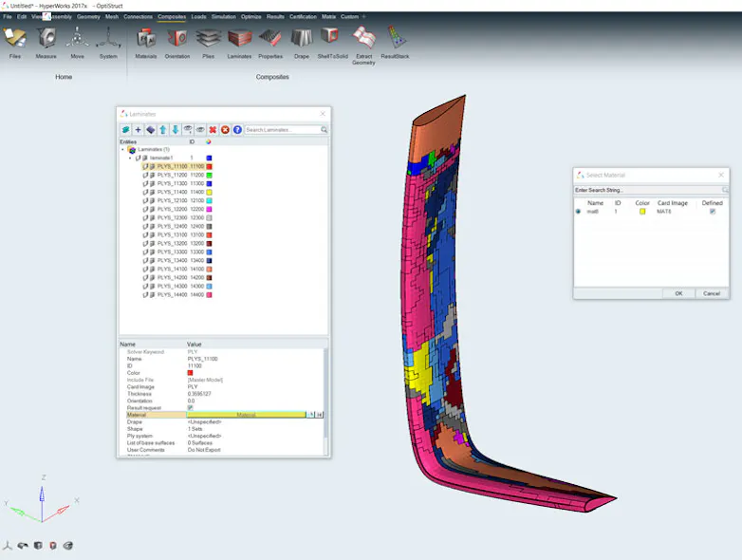
Task: Click the isometric view cube icon at bottom
Action: (38, 546)
